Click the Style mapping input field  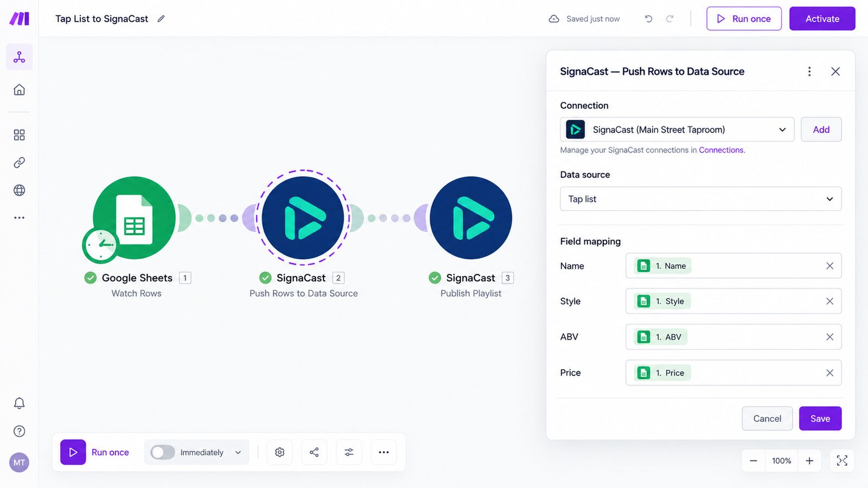(733, 301)
